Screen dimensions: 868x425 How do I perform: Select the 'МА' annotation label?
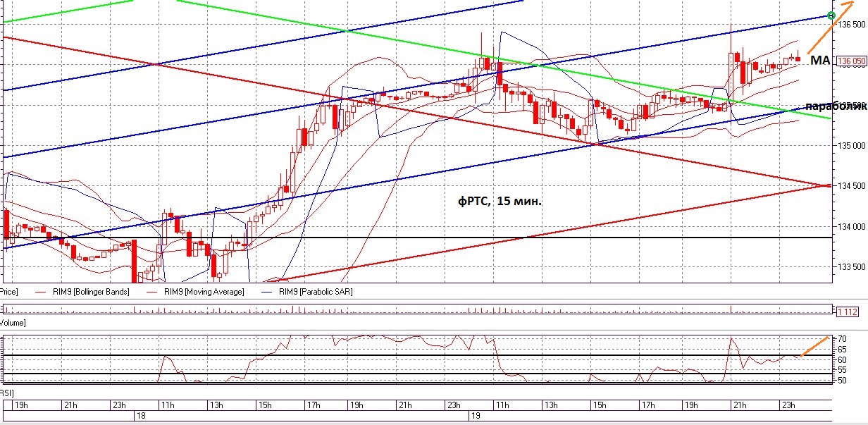820,61
